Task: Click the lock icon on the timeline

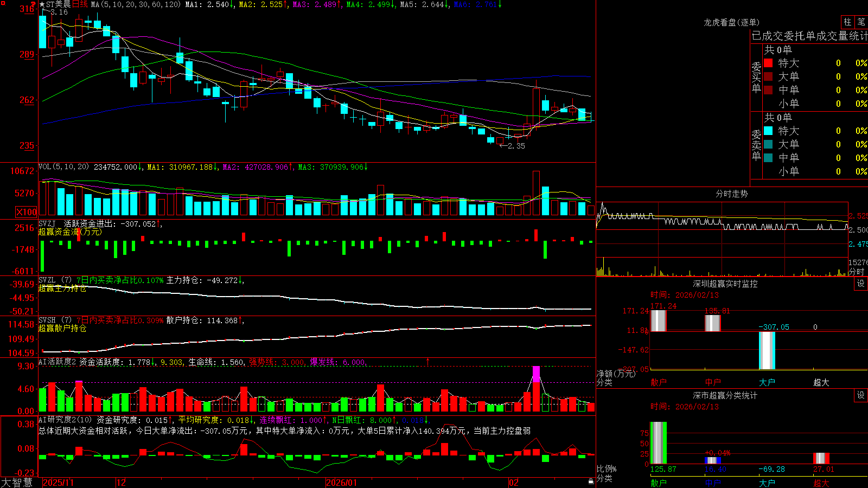Action: coord(591,481)
